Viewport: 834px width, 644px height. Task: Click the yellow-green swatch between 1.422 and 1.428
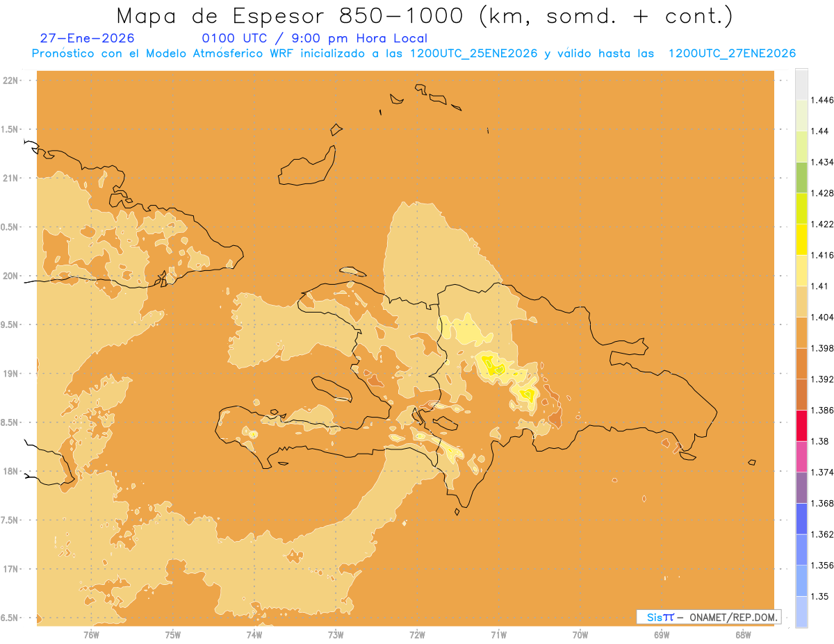(801, 208)
